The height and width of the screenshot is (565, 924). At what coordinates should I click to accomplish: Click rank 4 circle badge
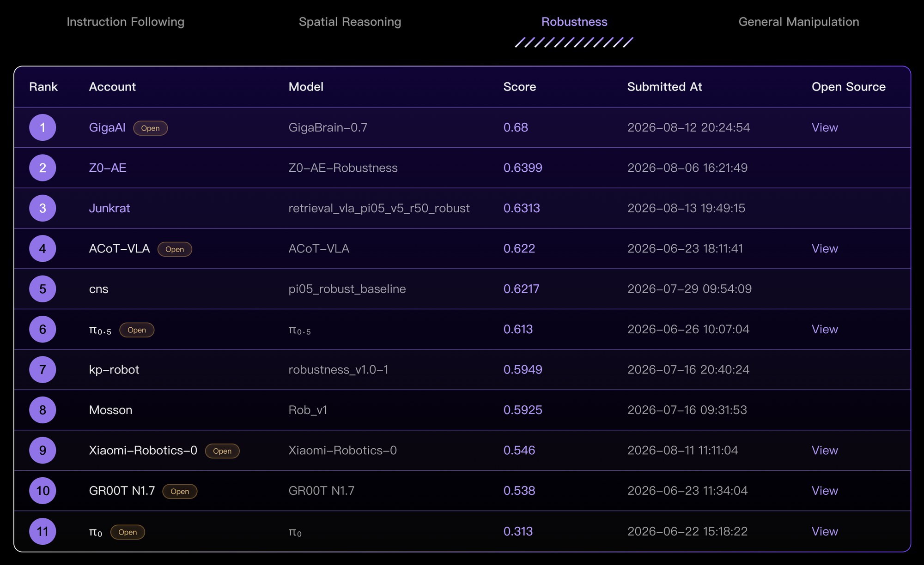(43, 248)
